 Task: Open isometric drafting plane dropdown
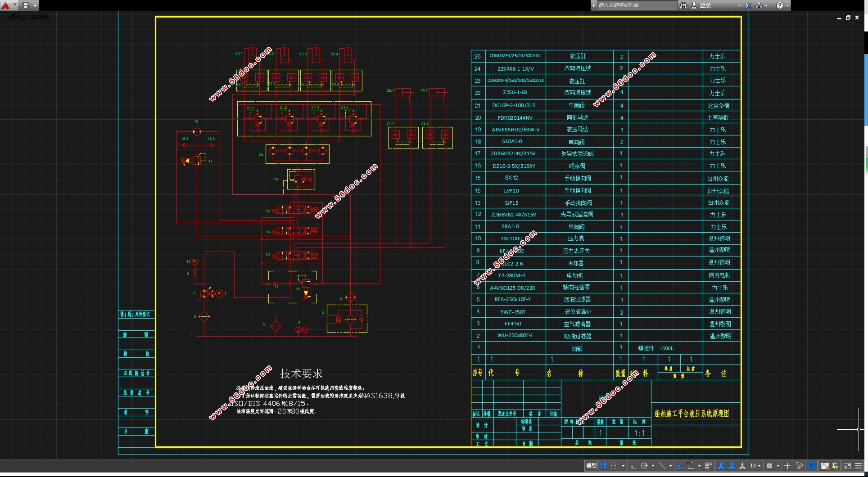click(x=670, y=466)
